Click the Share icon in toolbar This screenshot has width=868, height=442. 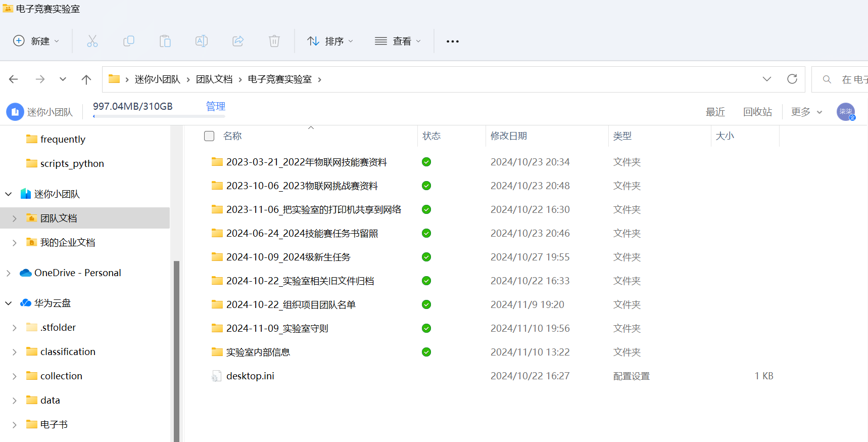238,41
